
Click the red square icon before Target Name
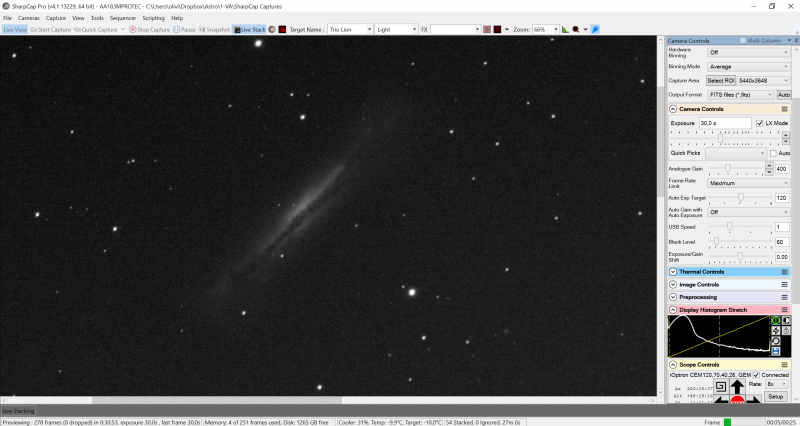coord(282,30)
